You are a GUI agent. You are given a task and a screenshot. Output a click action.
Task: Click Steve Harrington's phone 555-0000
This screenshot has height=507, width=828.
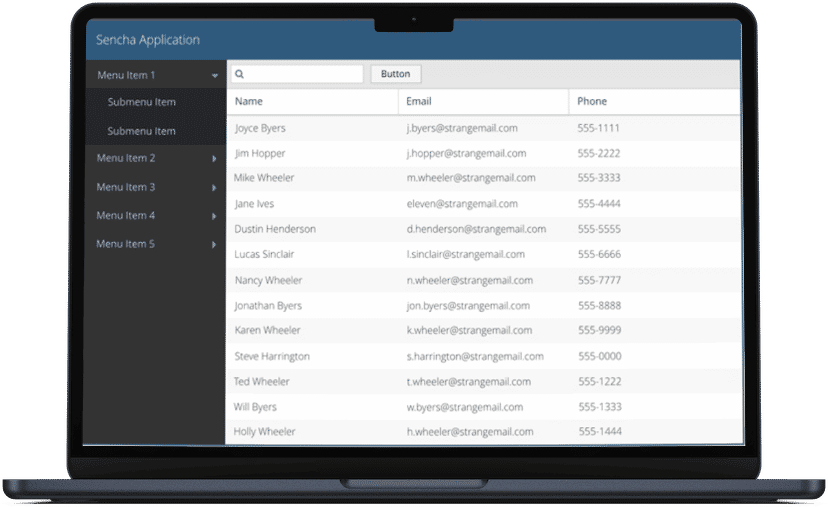[599, 356]
